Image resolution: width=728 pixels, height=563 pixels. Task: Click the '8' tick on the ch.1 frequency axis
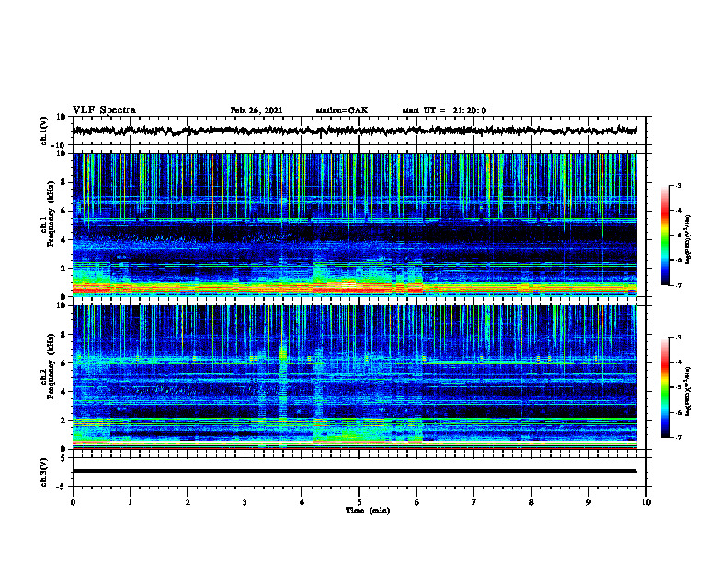click(64, 182)
